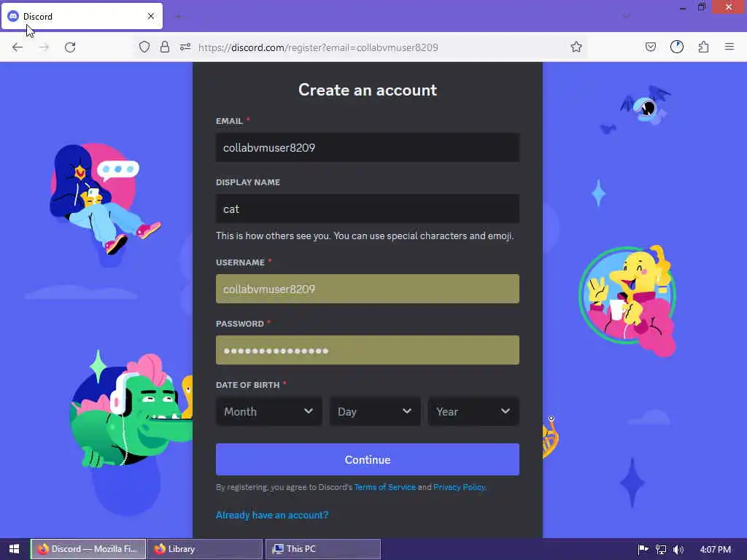Close the Discord tab
The image size is (747, 560).
coord(151,16)
